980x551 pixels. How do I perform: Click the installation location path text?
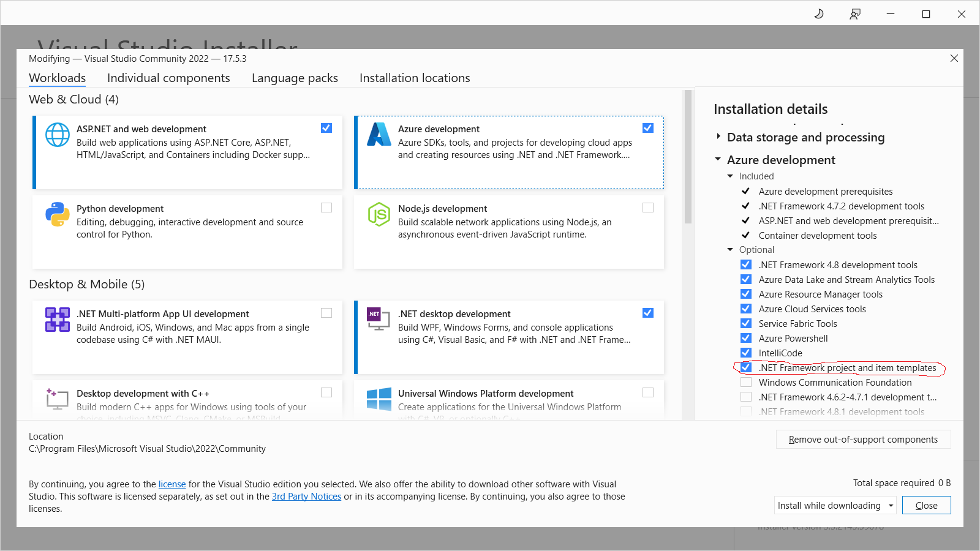(147, 449)
